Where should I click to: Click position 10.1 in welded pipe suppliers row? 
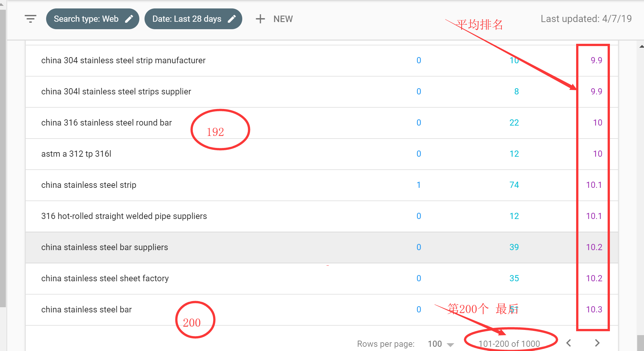[x=594, y=216]
